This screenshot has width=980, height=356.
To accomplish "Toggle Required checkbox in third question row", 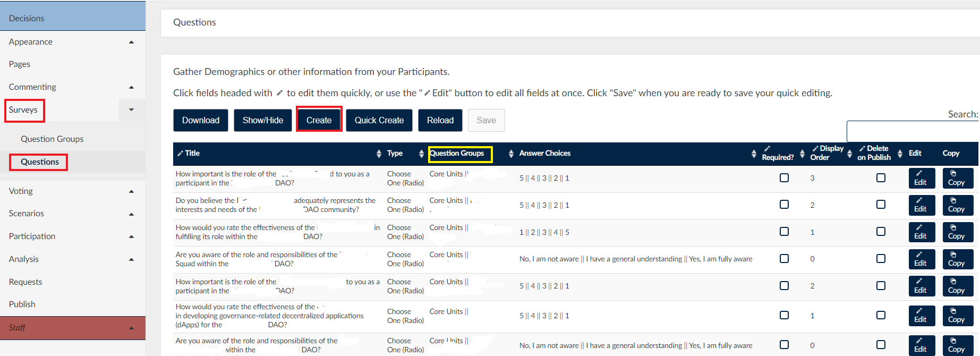I will tap(784, 232).
